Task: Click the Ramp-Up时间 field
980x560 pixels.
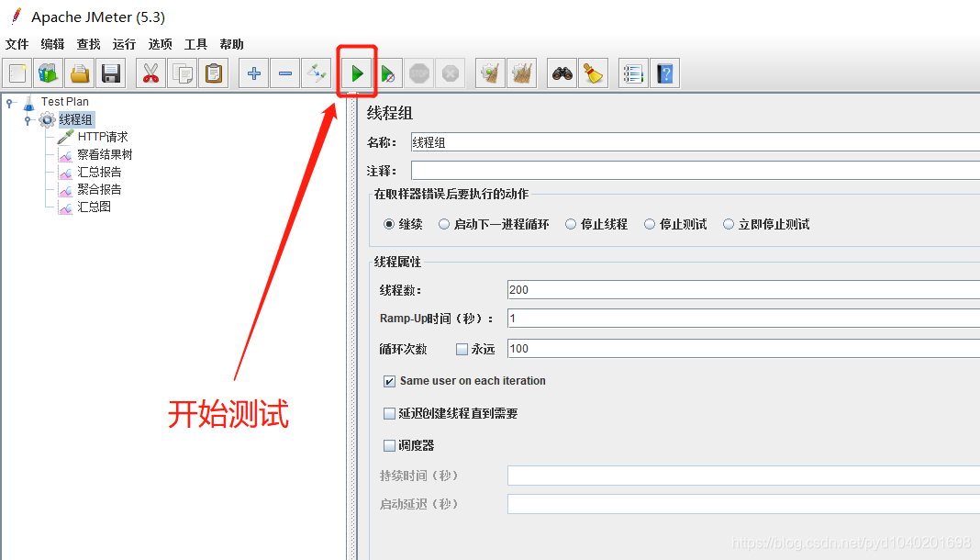Action: 744,319
